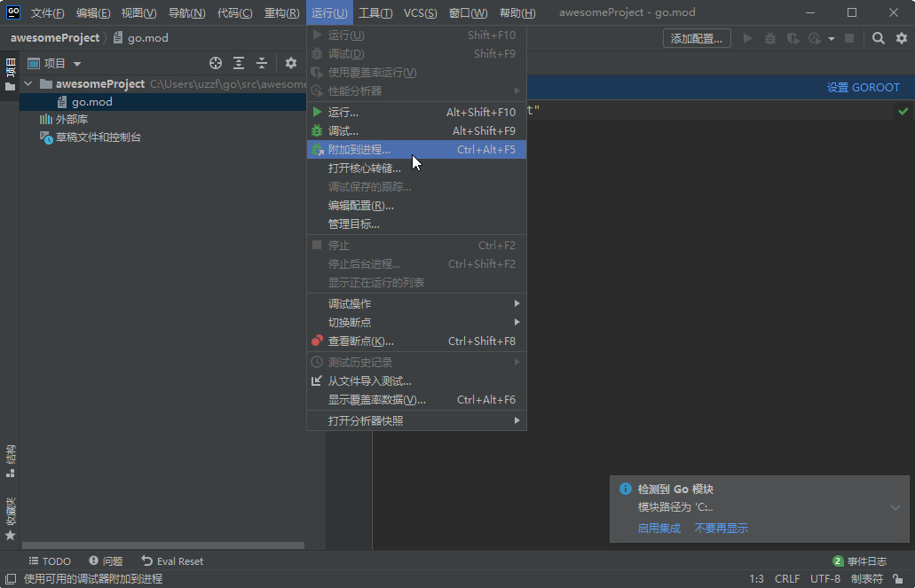Select 草稿文件和控制台 node in project tree
915x588 pixels.
tap(91, 137)
